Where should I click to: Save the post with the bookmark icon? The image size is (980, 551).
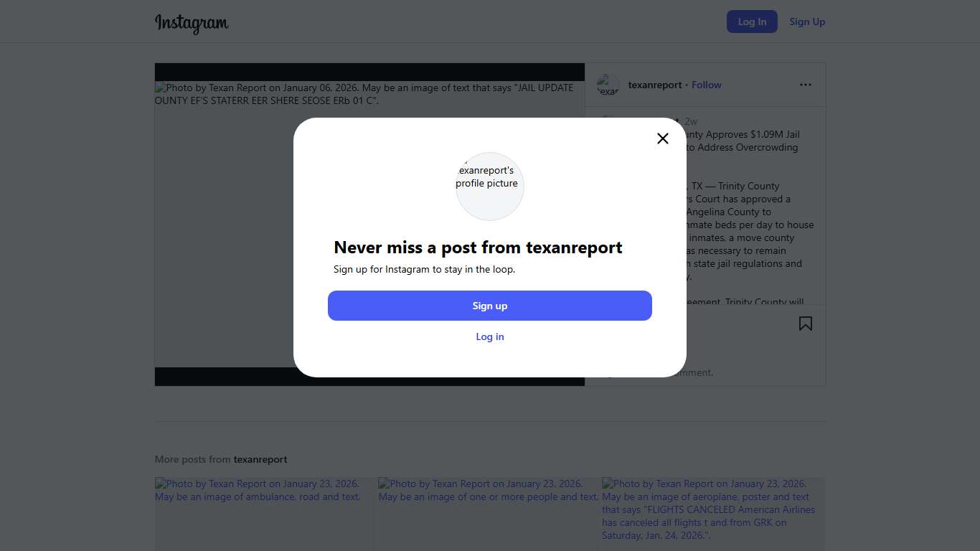click(x=805, y=324)
